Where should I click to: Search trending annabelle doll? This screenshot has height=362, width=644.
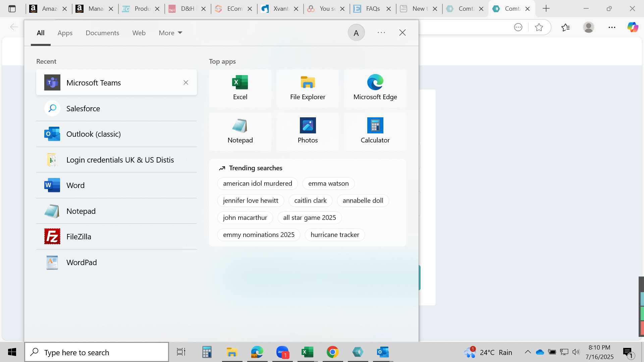(x=363, y=200)
